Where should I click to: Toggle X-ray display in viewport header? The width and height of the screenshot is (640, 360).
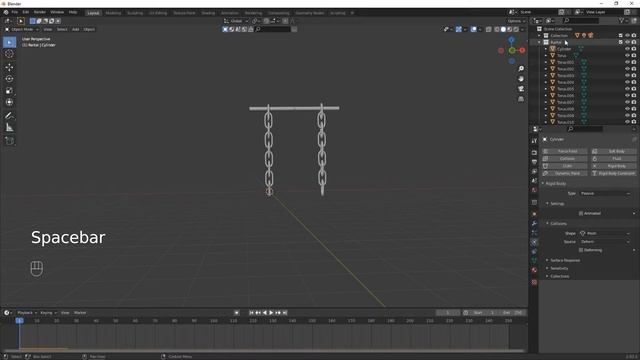point(489,29)
